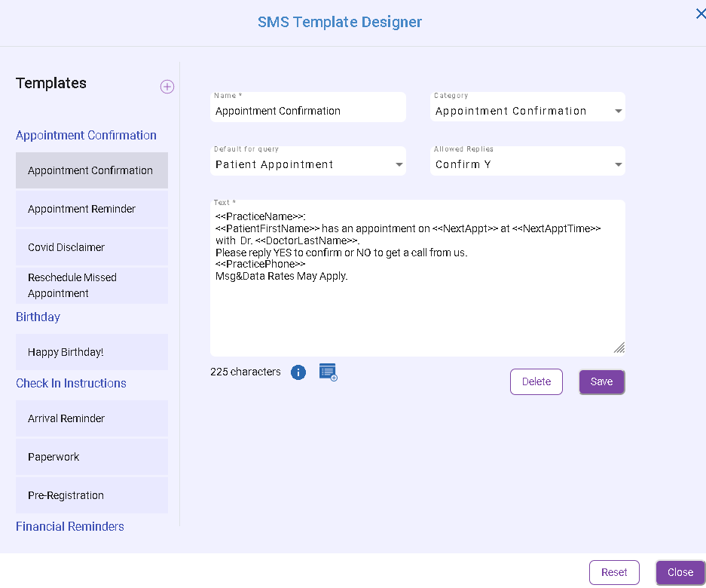Expand the Category dropdown

[618, 111]
